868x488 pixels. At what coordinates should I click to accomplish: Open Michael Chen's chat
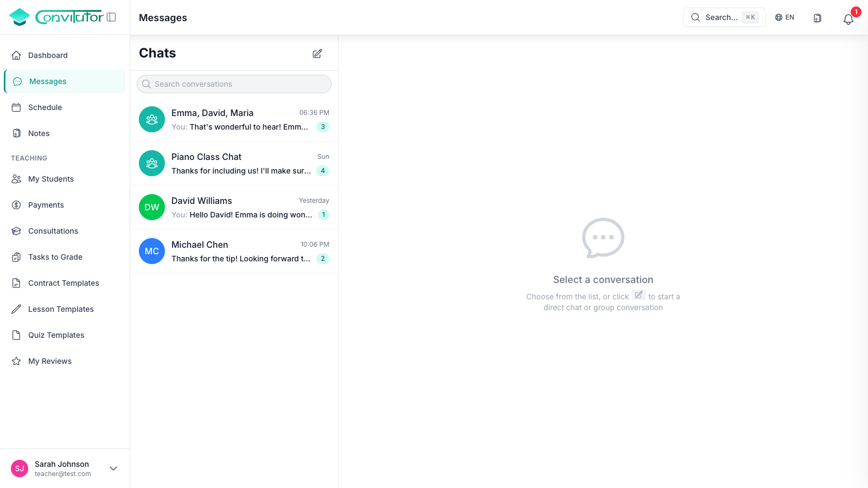point(234,252)
